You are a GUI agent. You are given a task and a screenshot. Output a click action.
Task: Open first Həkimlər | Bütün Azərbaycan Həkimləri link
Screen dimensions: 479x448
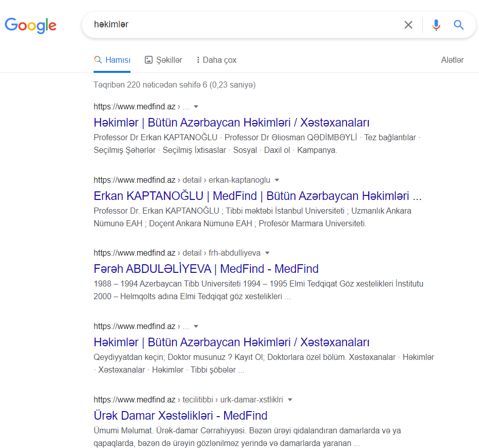click(x=231, y=123)
